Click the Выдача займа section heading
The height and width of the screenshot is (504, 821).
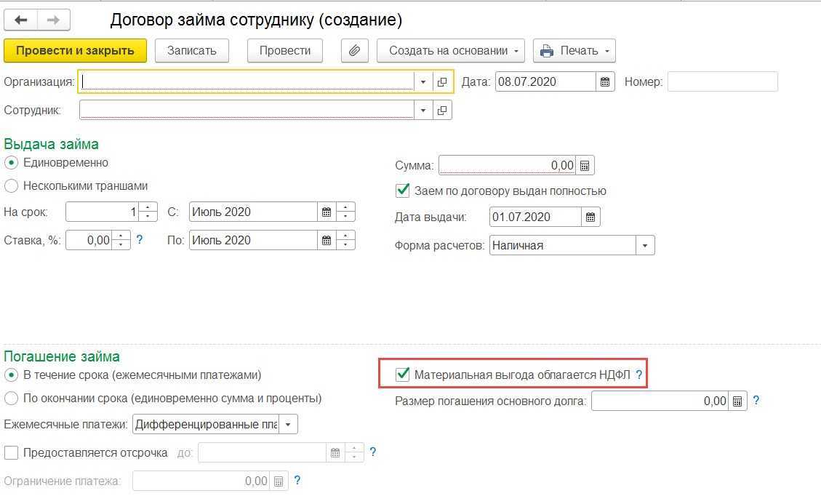[52, 144]
